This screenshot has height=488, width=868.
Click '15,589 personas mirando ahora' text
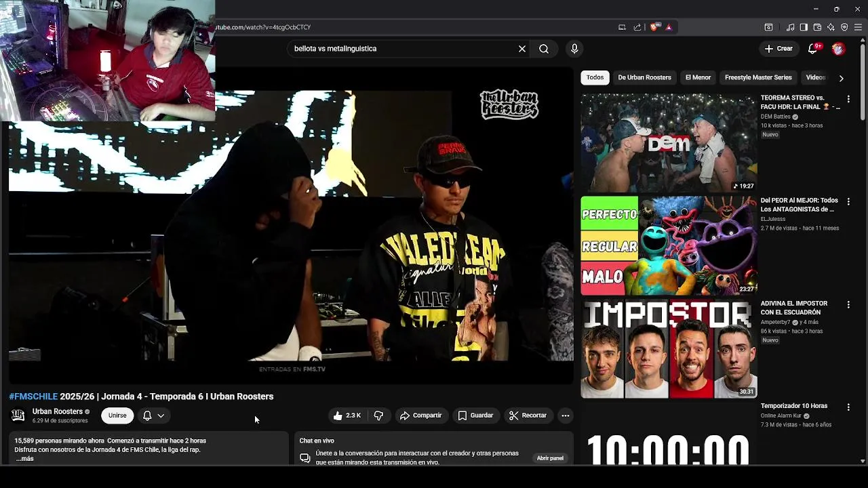pyautogui.click(x=59, y=441)
